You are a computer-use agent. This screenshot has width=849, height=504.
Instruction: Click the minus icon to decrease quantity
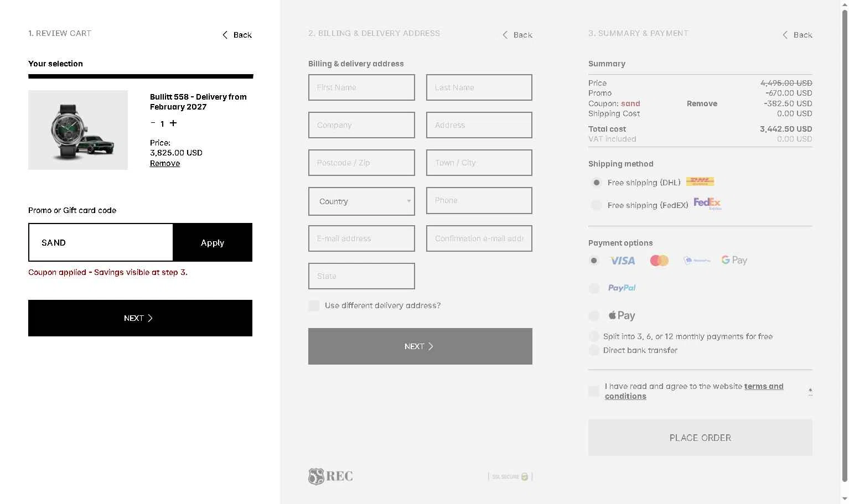click(153, 123)
